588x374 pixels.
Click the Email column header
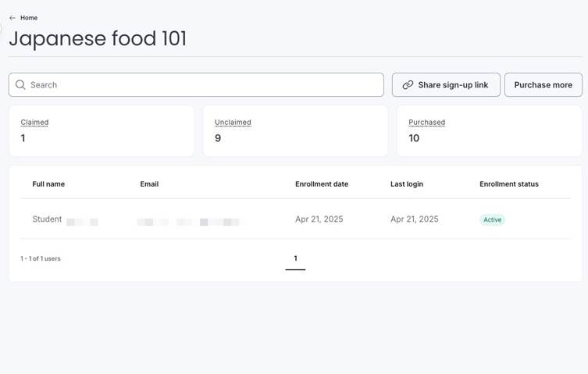click(x=149, y=184)
